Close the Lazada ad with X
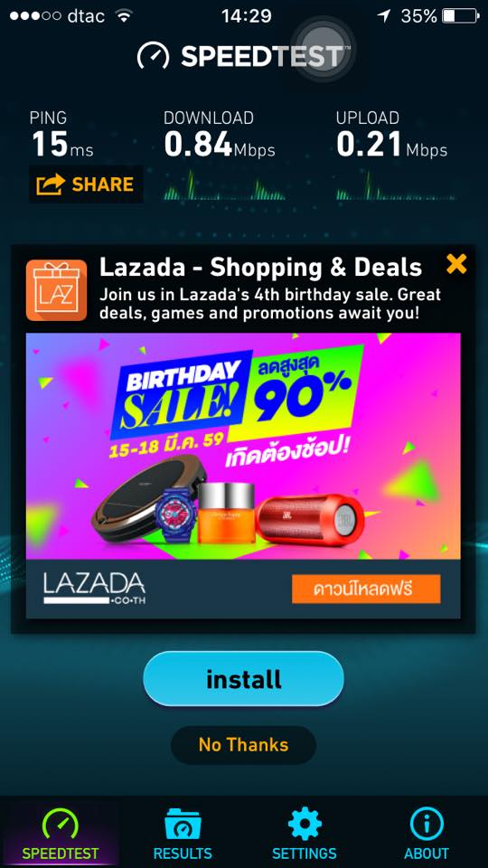 coord(456,264)
